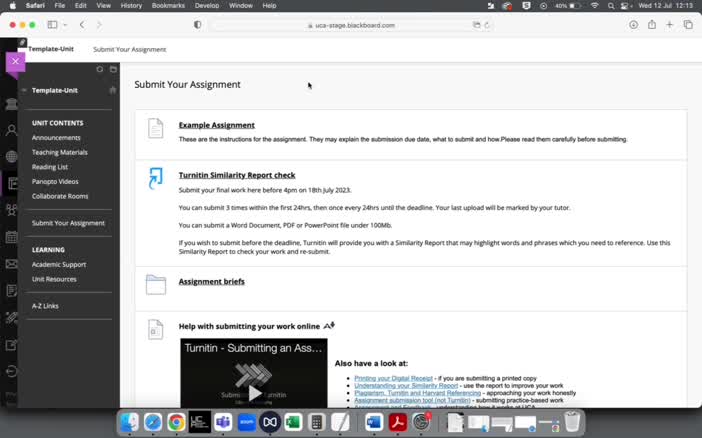Click the Template-Unit breadcrumb tab

point(51,49)
